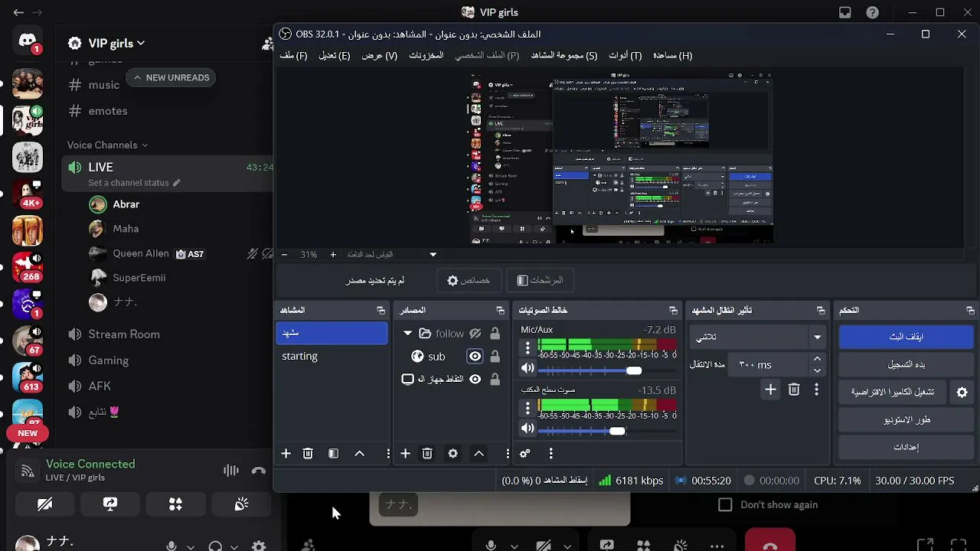Open the OBS Edit (E) menu
Viewport: 980px width, 551px height.
335,56
